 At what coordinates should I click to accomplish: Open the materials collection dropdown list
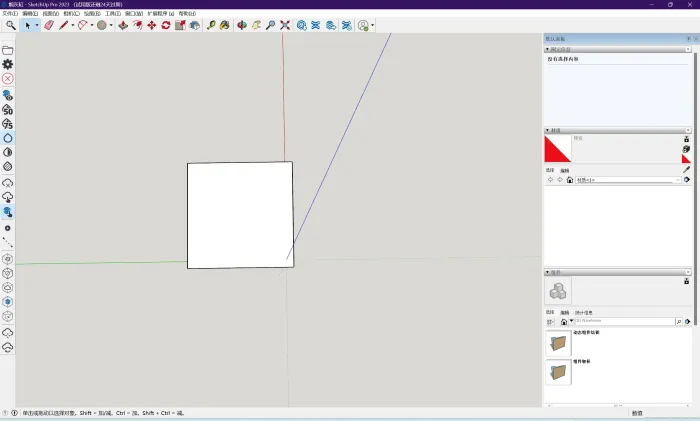coord(679,180)
